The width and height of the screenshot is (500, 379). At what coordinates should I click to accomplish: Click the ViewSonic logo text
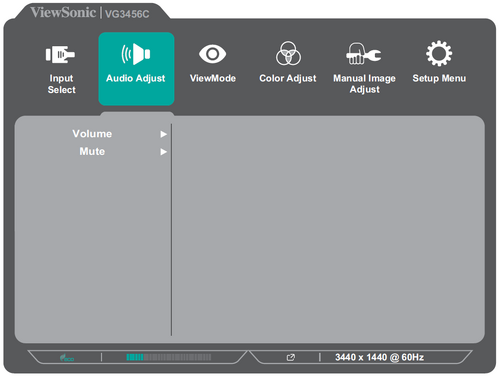(x=63, y=12)
